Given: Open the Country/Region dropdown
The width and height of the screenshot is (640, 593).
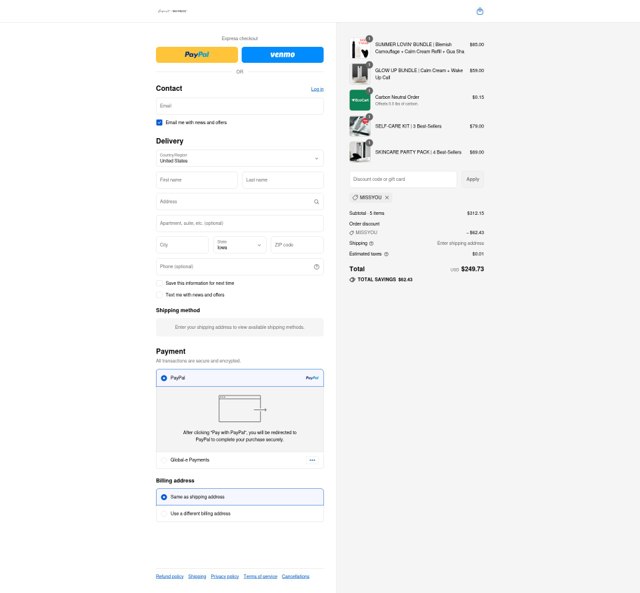Looking at the screenshot, I should (240, 158).
